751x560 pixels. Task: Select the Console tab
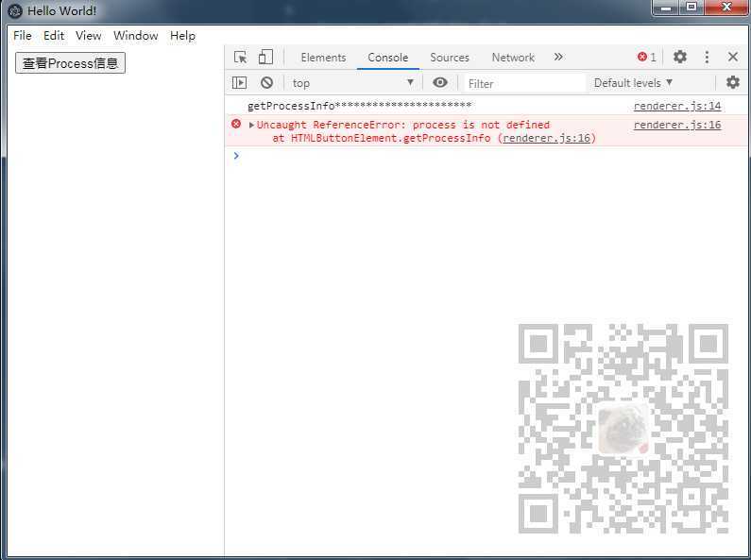pyautogui.click(x=388, y=58)
